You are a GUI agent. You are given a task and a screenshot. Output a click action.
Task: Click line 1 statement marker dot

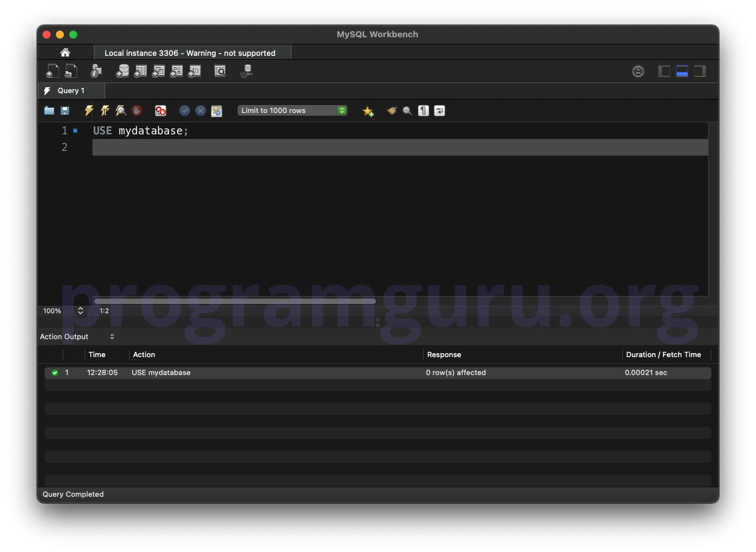[x=75, y=130]
